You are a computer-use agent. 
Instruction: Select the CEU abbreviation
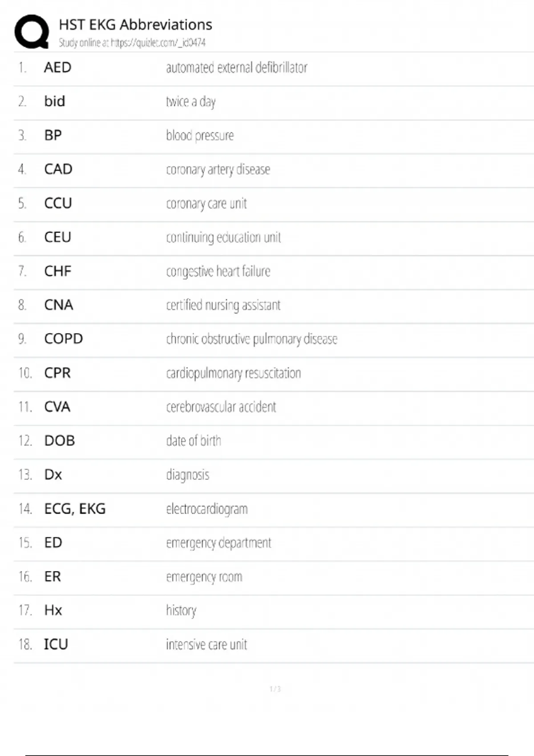pos(57,237)
